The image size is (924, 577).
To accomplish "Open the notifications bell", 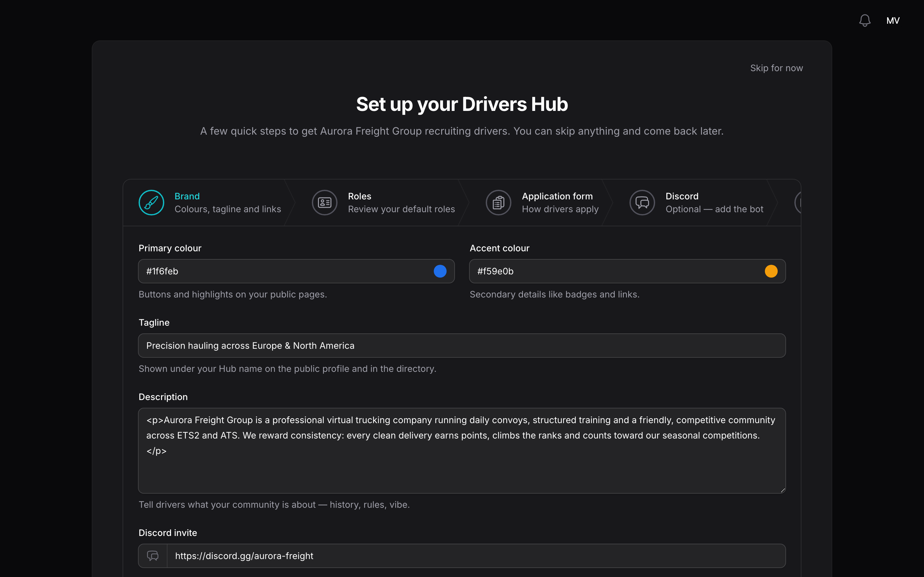I will [x=864, y=21].
